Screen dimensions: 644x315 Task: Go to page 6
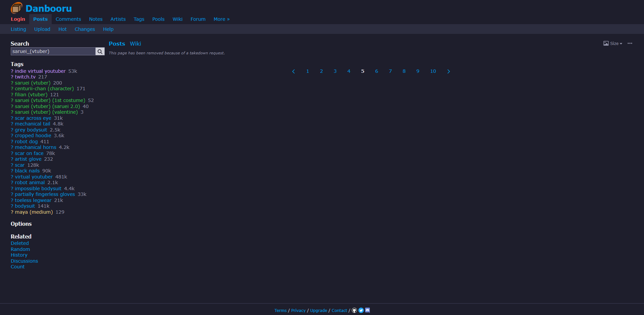point(377,71)
